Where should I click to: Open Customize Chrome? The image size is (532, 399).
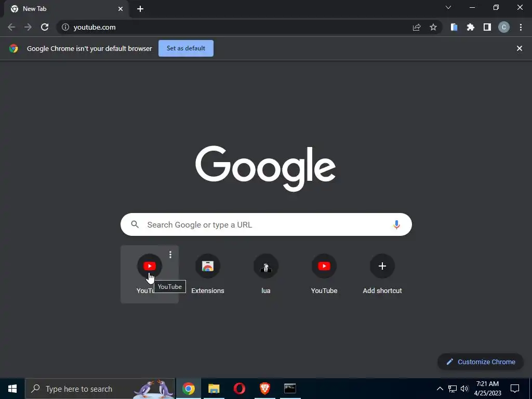coord(481,362)
